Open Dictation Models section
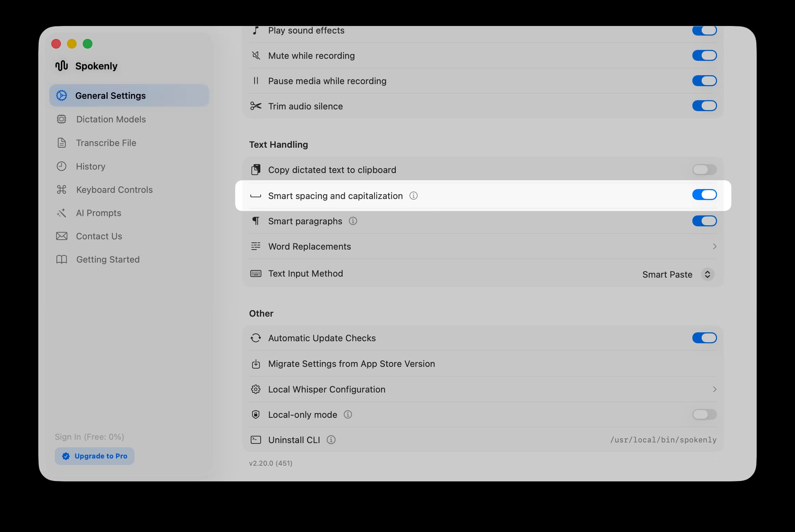 click(129, 119)
